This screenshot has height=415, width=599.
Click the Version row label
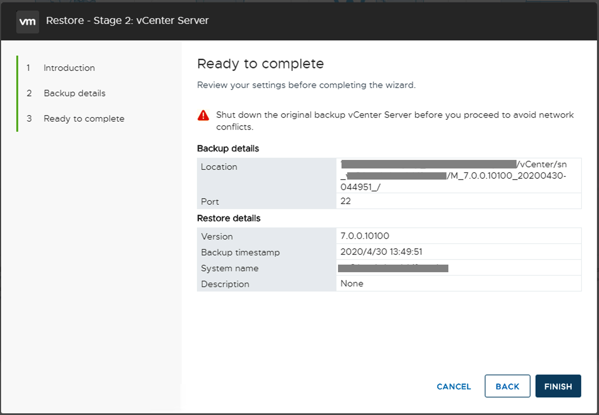[x=217, y=237]
